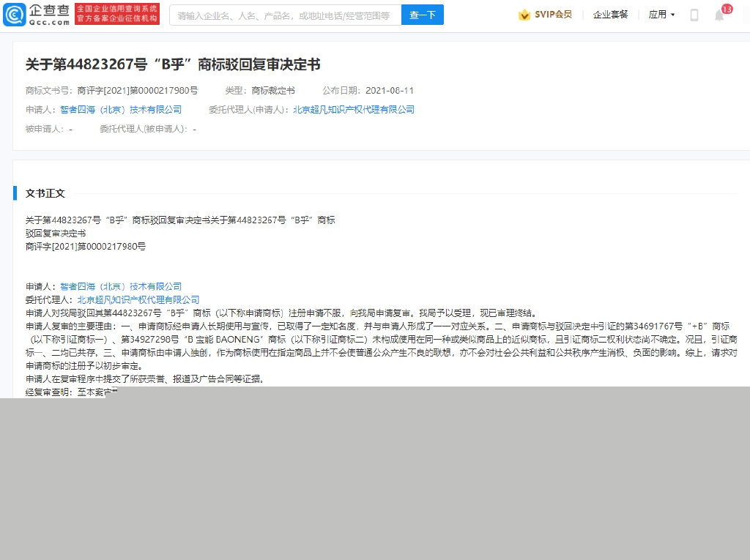
Task: Focus the company name search box
Action: pyautogui.click(x=285, y=15)
